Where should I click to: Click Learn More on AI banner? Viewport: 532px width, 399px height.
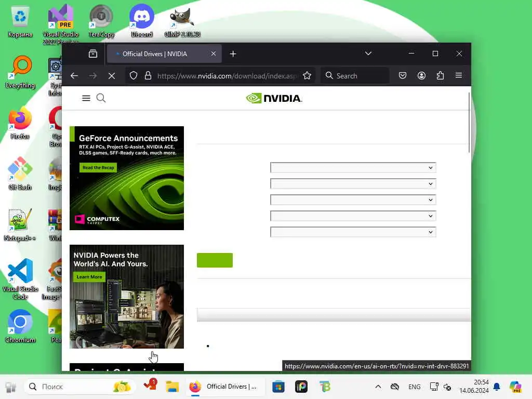pos(89,277)
